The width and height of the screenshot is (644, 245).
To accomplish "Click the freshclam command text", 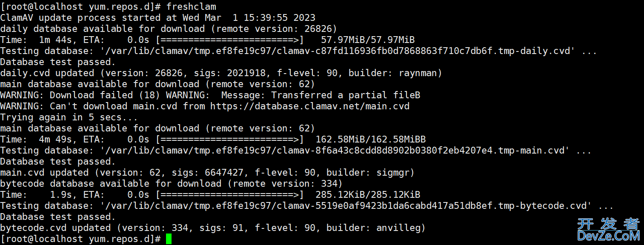I will pyautogui.click(x=191, y=7).
